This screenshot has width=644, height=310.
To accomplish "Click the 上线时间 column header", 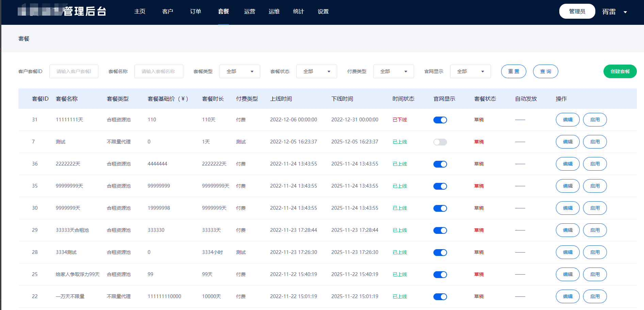I will [281, 99].
